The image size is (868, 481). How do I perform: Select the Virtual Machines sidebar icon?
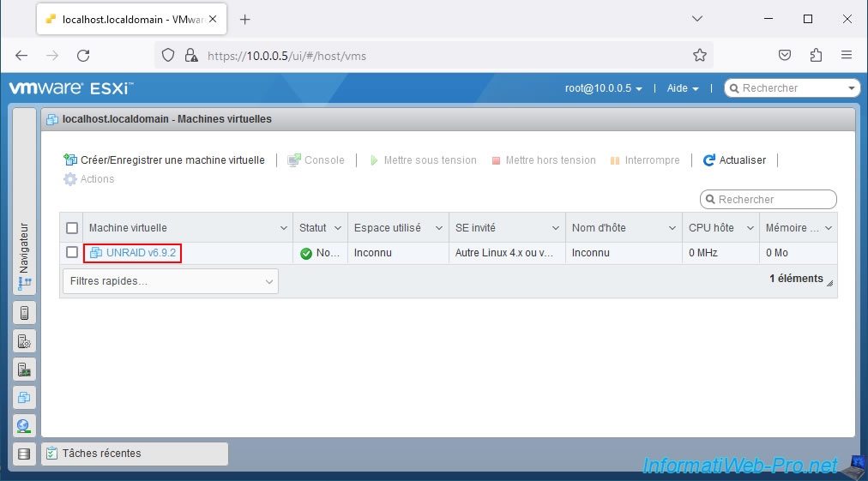click(x=24, y=398)
